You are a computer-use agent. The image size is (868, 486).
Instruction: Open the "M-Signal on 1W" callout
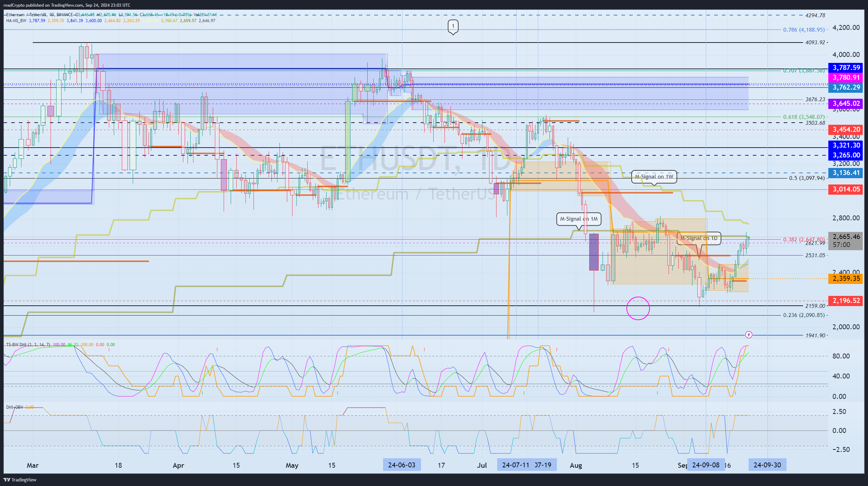[x=654, y=177]
